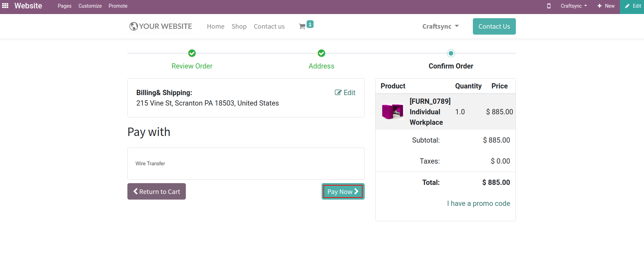
Task: Open the Pages menu
Action: pyautogui.click(x=64, y=6)
